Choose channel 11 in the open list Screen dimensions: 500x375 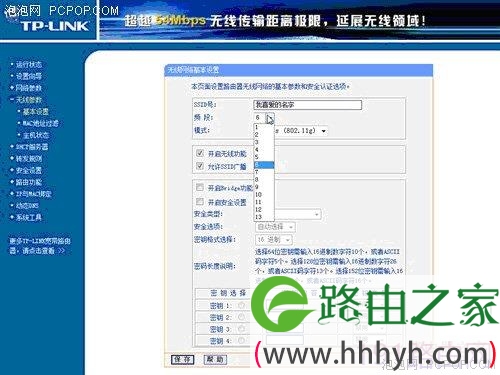pyautogui.click(x=264, y=202)
